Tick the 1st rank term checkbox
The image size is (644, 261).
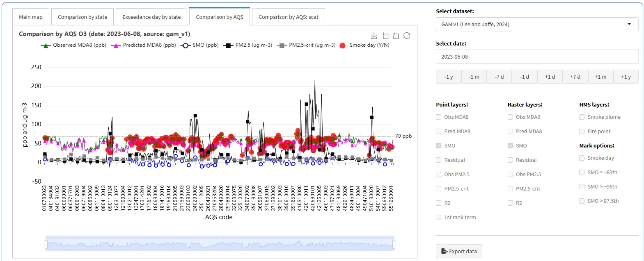pyautogui.click(x=439, y=218)
